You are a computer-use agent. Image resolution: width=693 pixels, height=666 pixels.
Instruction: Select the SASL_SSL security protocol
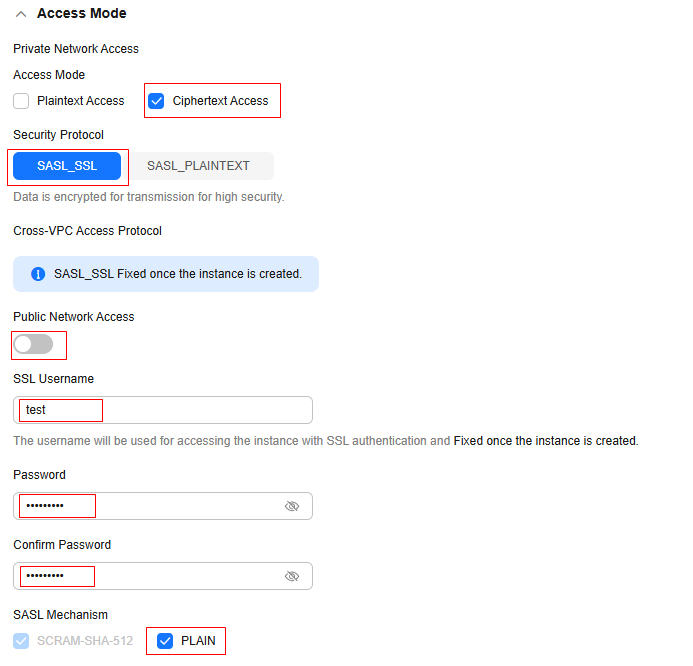[67, 166]
